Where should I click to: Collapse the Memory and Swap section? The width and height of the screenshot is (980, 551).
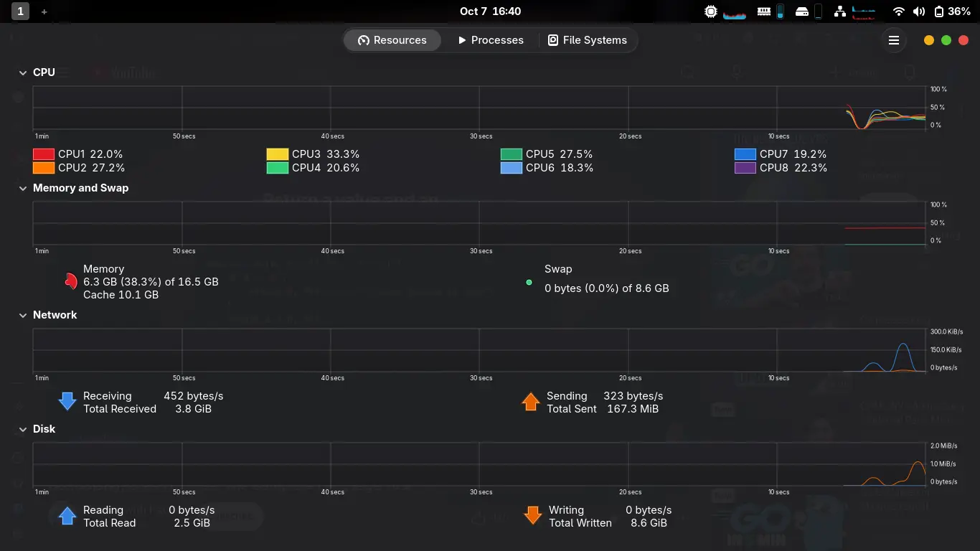(23, 188)
